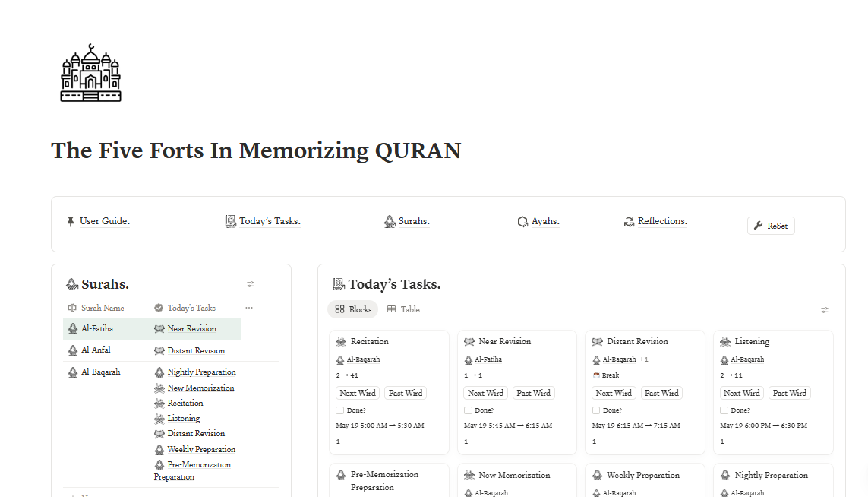This screenshot has width=868, height=497.
Task: Click the Al-Fatiha row icon in Surahs
Action: click(x=72, y=328)
